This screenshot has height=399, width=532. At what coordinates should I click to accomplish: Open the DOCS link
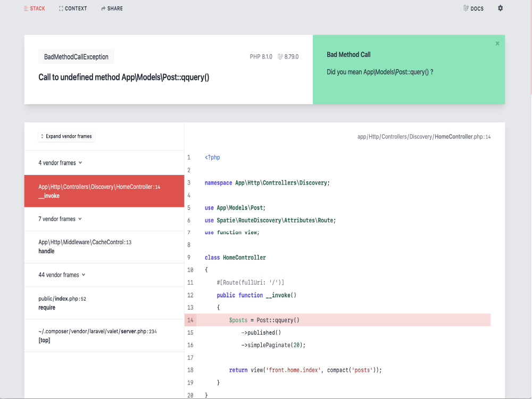coord(473,9)
